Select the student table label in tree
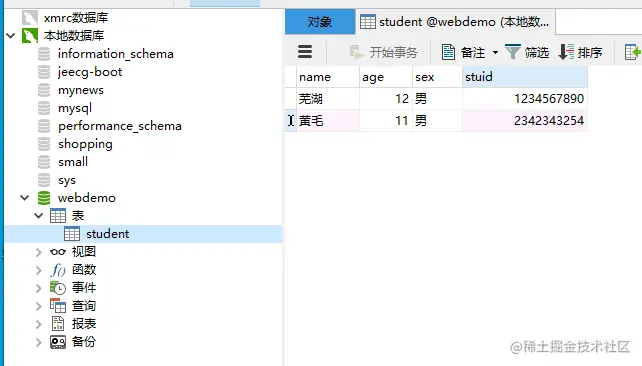The height and width of the screenshot is (366, 642). click(108, 234)
